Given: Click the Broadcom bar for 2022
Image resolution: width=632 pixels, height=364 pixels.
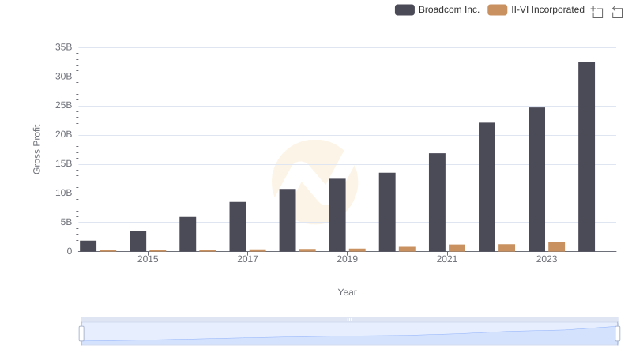Looking at the screenshot, I should [x=487, y=187].
